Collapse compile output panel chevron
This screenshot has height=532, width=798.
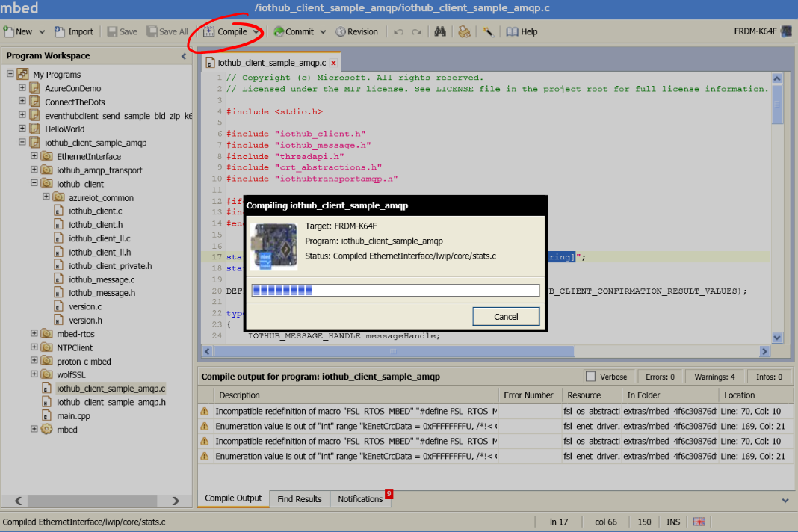(x=785, y=501)
